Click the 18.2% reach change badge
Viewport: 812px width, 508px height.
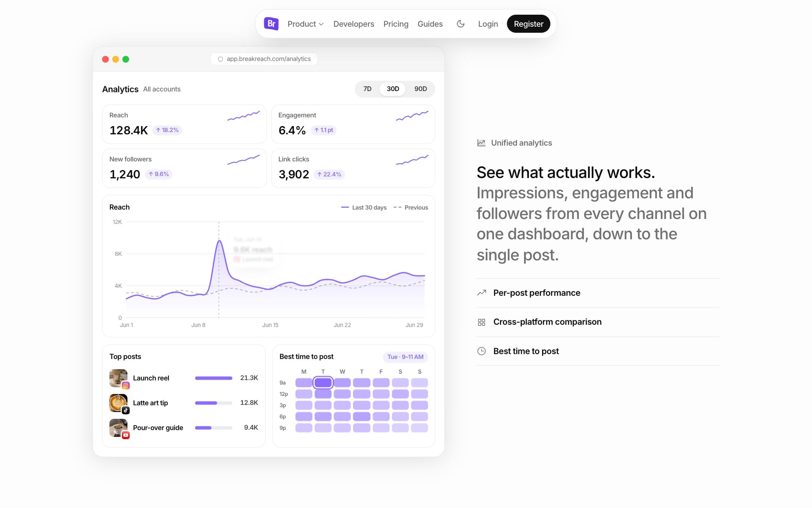click(167, 130)
